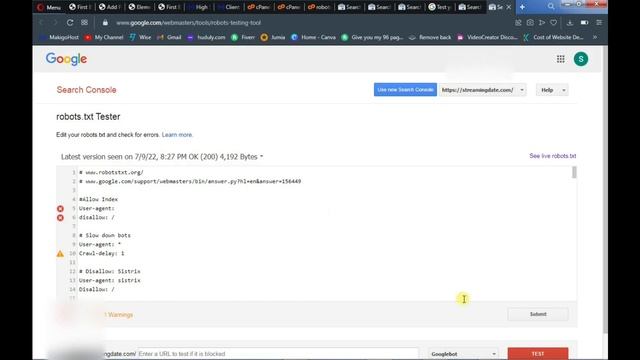
Task: Open See live robots.txt link
Action: click(x=553, y=156)
